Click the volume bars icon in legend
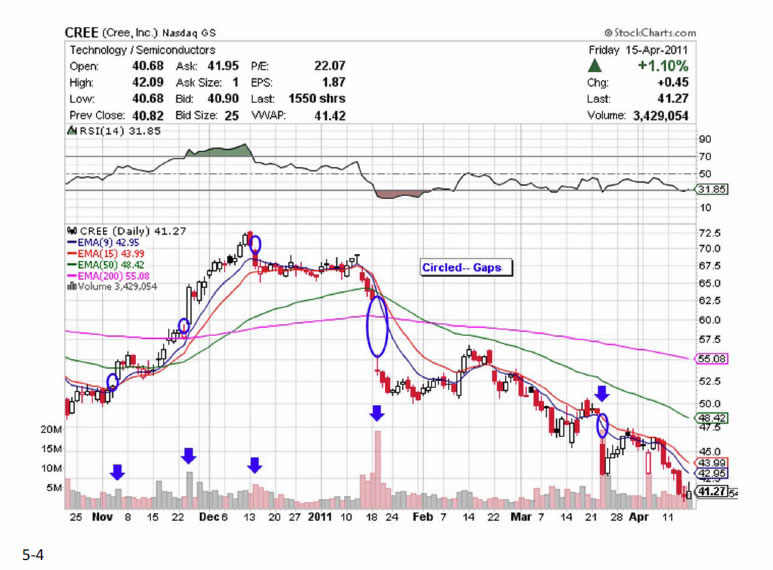The image size is (773, 570). (72, 286)
